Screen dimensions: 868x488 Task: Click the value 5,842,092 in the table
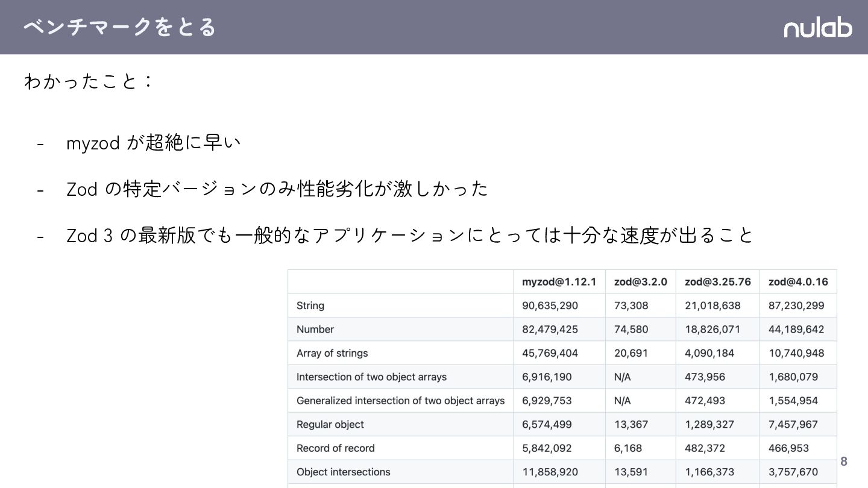pos(547,448)
